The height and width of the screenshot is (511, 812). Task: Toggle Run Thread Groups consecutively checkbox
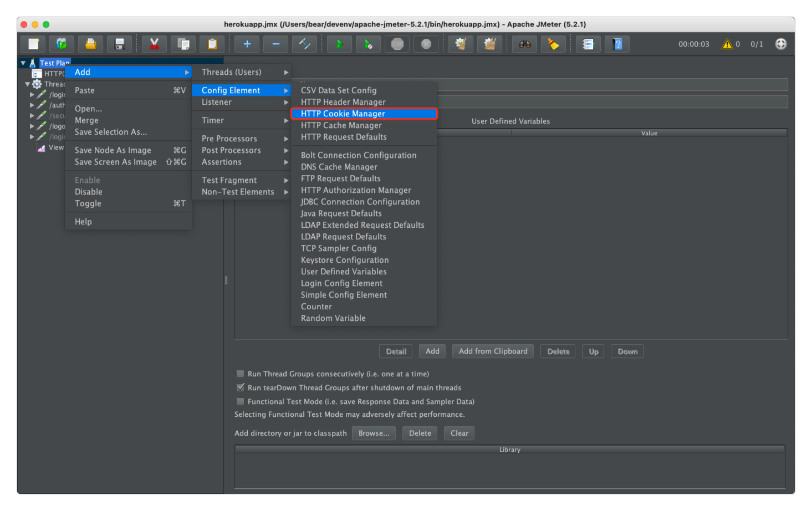tap(240, 374)
